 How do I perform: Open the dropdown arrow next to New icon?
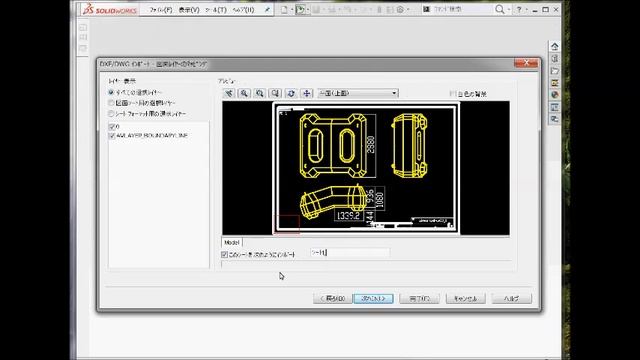coord(292,9)
